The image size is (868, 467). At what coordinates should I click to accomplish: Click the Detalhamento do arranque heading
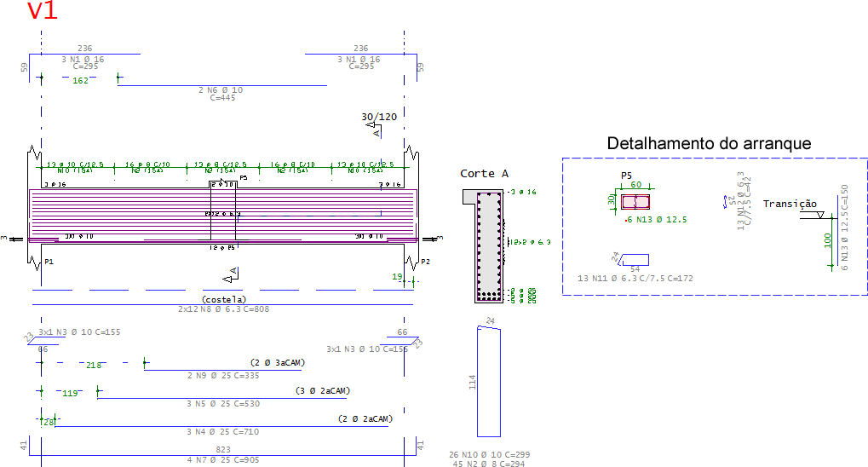[x=709, y=143]
